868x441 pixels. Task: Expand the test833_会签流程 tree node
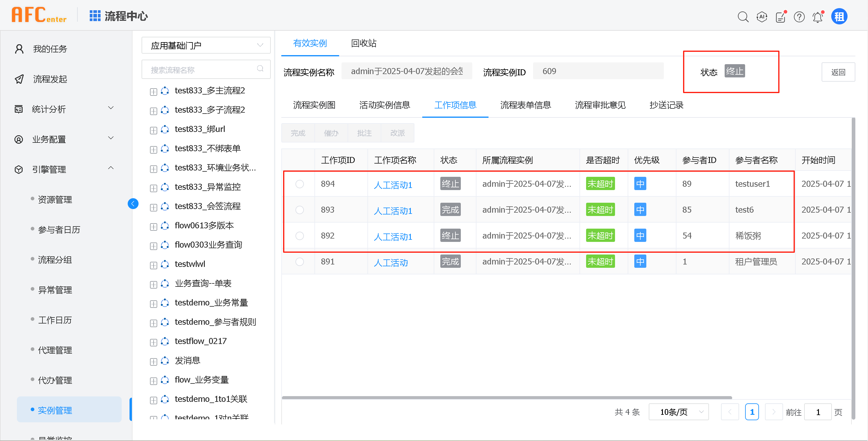[x=153, y=207]
